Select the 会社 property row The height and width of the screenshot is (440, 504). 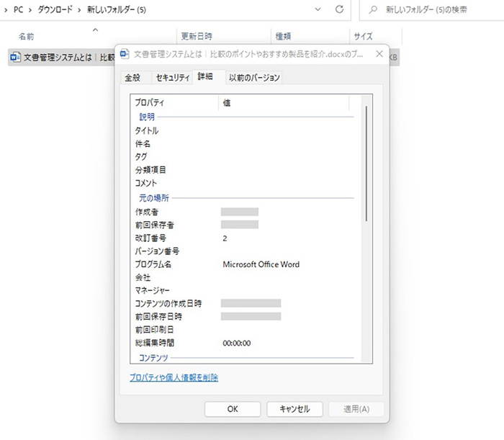point(244,277)
